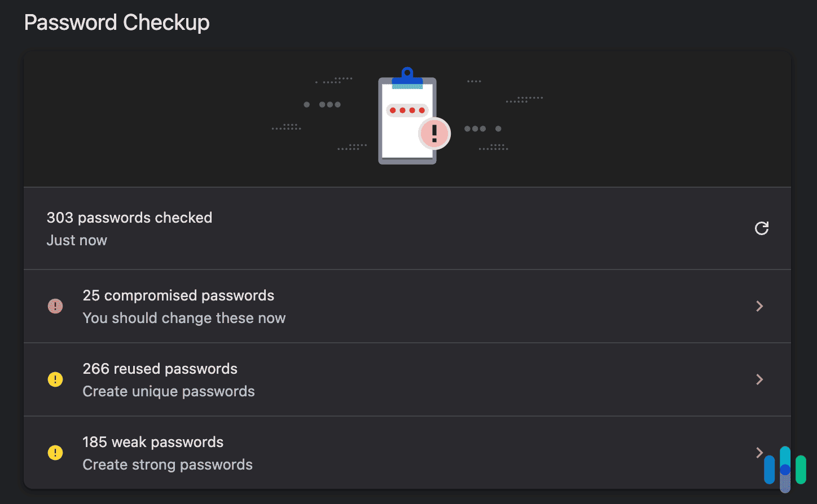Click the red compromised passwords warning icon
The width and height of the screenshot is (817, 504).
pyautogui.click(x=55, y=306)
